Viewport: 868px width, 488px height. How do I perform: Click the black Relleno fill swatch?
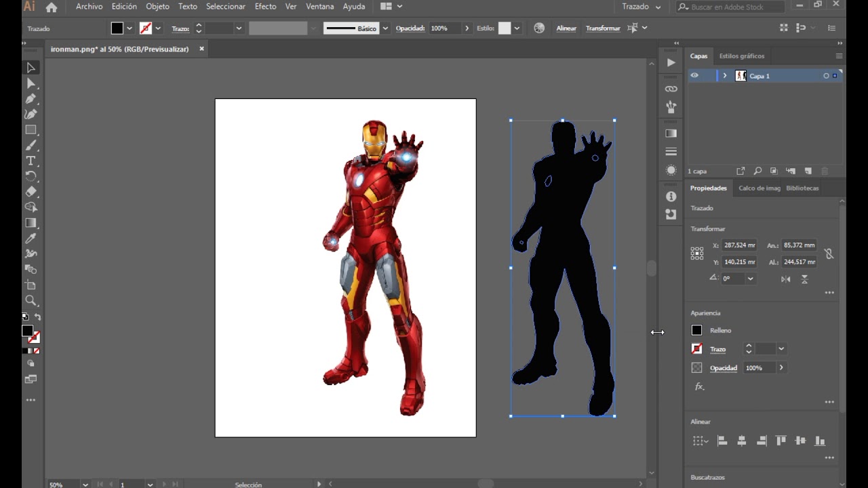[x=696, y=330]
